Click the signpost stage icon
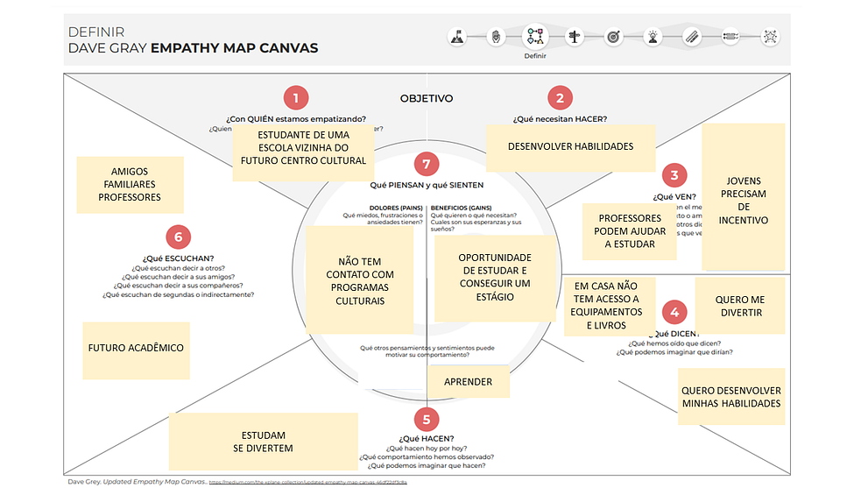This screenshot has height=488, width=868. tap(575, 37)
